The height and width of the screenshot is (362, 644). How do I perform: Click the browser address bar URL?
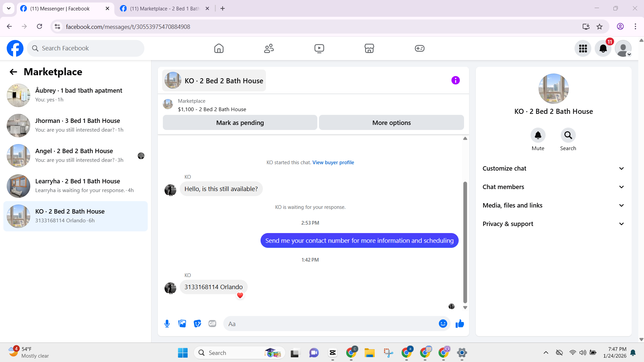point(128,27)
